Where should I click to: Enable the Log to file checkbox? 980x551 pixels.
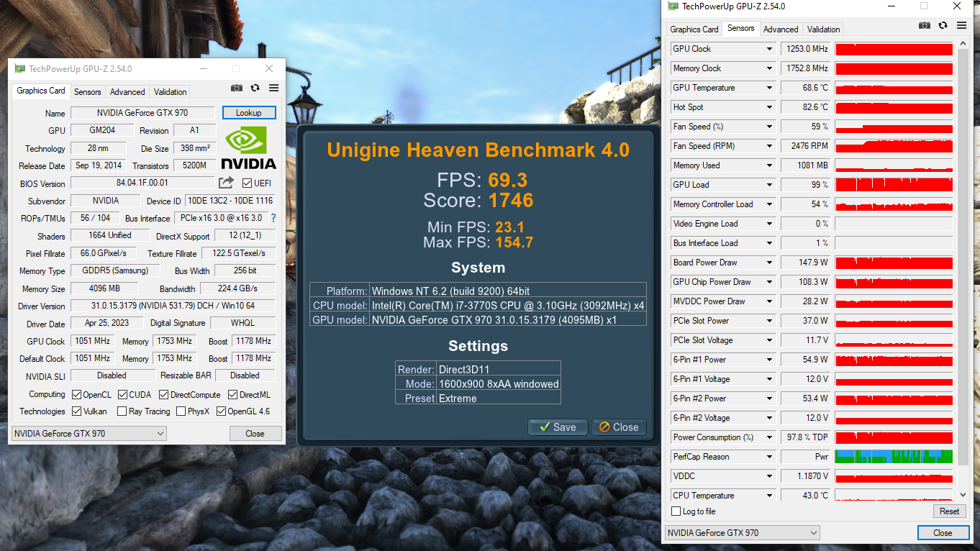tap(676, 511)
